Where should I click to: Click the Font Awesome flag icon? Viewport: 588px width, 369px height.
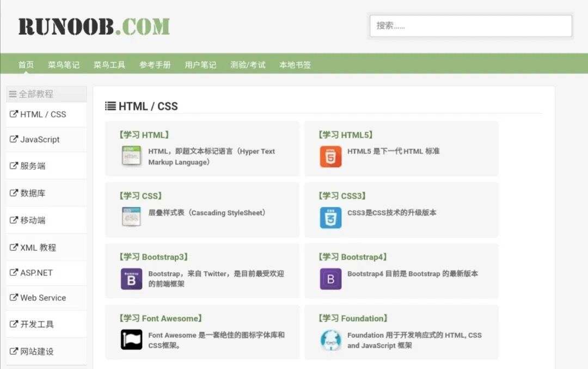(x=131, y=340)
